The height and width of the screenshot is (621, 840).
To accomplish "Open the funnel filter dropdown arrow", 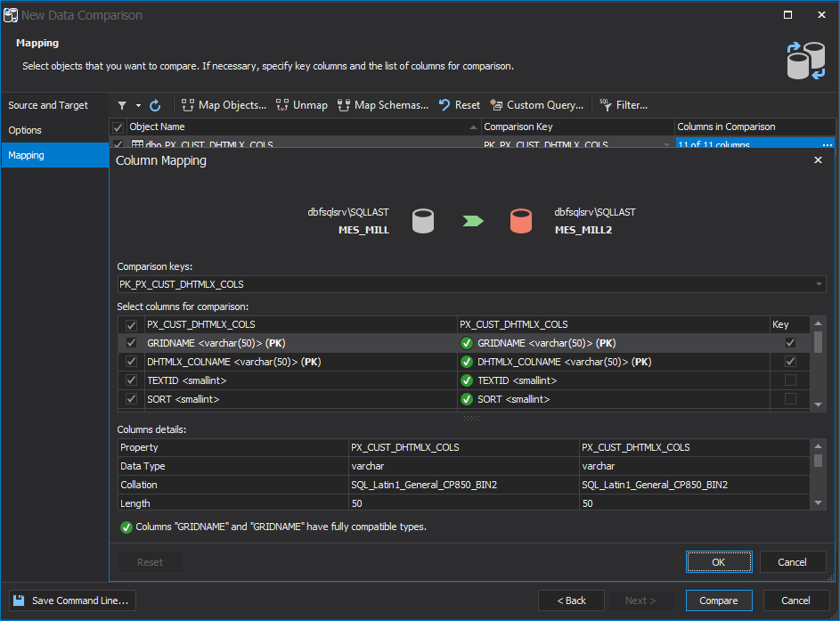I will (138, 105).
